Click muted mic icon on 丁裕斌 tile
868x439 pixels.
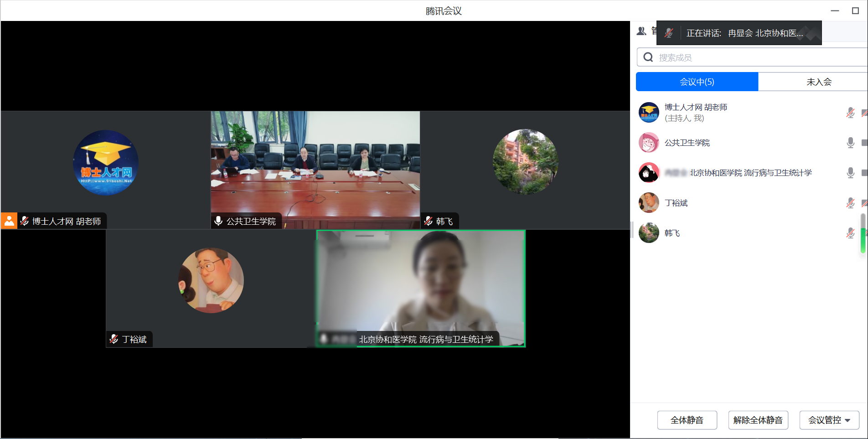point(114,339)
